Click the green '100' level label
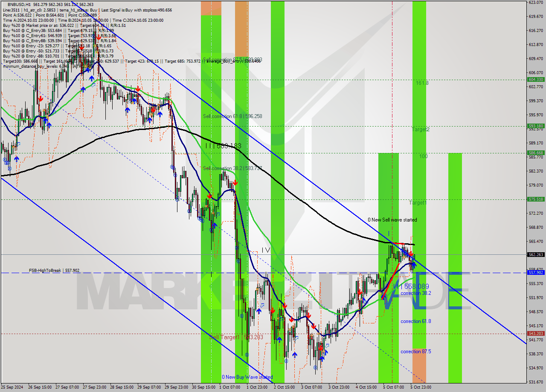 (423, 156)
